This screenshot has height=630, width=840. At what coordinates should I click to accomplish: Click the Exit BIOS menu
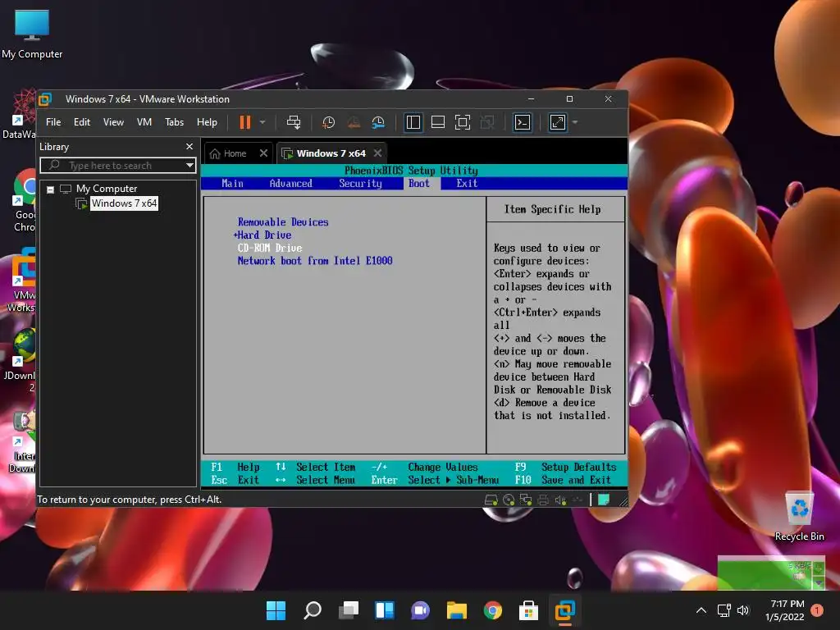pos(467,183)
